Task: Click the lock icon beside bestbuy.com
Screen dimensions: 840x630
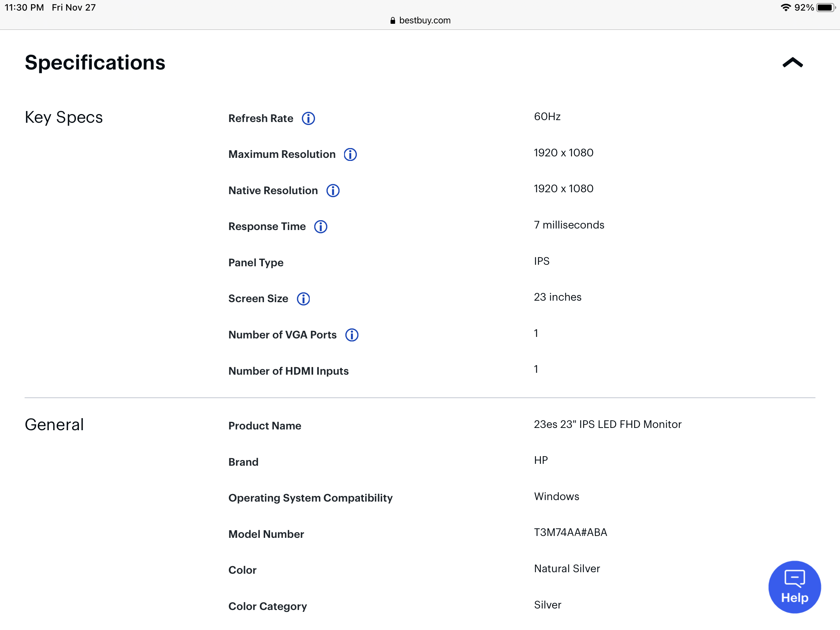Action: click(x=393, y=20)
